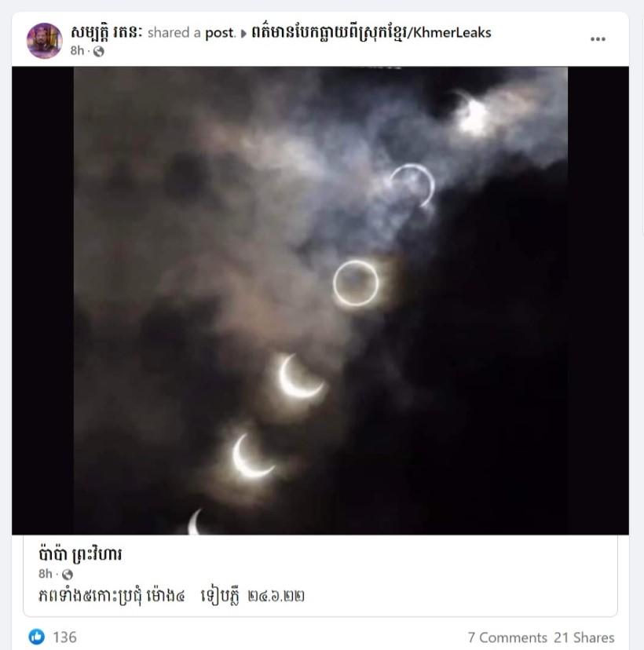Open the three-dot post options menu

598,39
